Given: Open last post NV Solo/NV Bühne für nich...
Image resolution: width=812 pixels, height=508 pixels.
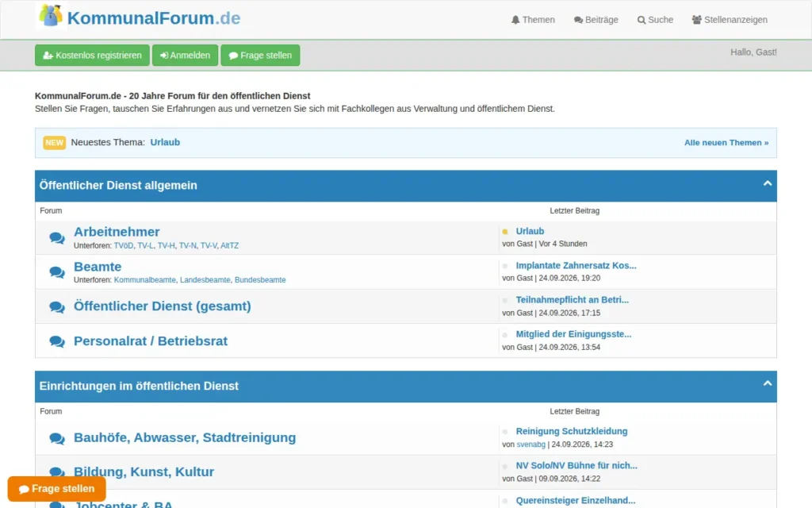Looking at the screenshot, I should coord(576,465).
